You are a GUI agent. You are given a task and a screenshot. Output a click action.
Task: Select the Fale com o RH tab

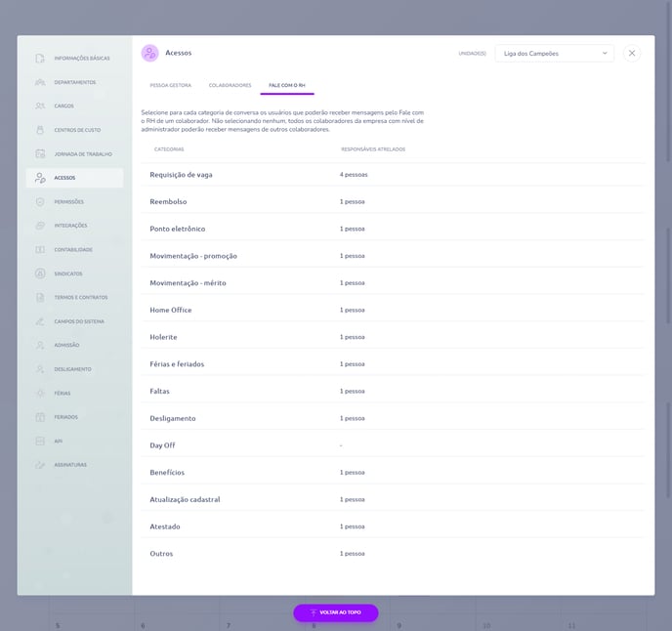point(287,85)
